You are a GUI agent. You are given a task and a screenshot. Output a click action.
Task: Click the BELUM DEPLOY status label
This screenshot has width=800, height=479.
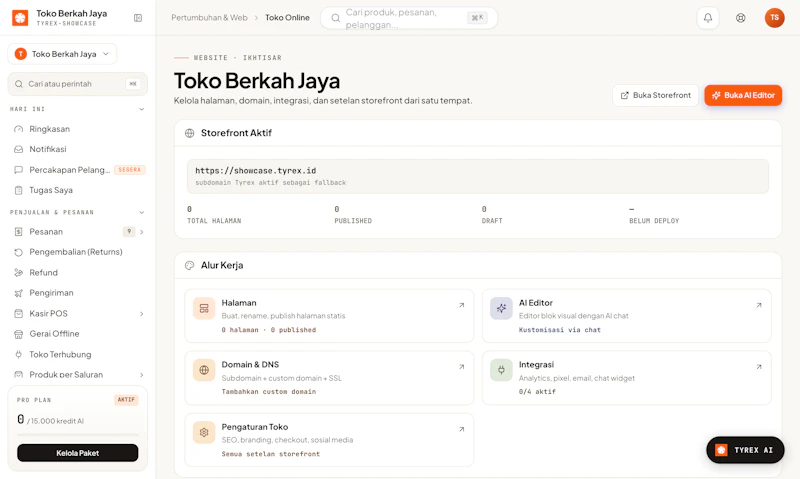(654, 221)
